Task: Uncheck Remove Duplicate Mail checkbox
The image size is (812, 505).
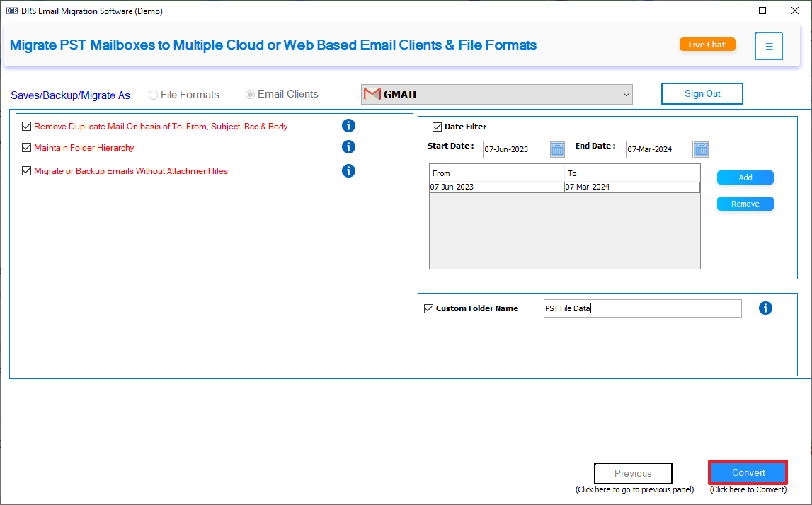Action: (26, 126)
